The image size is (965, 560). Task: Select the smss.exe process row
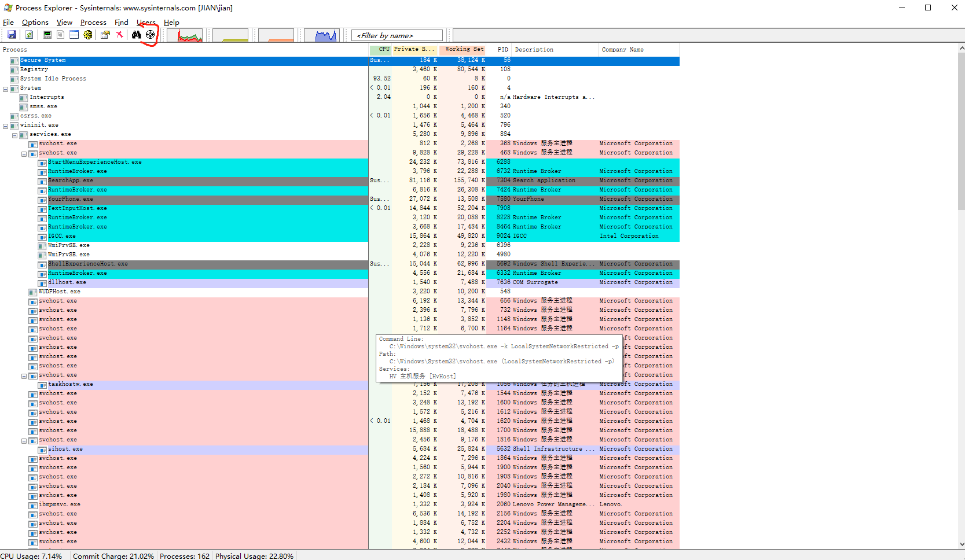tap(339, 106)
